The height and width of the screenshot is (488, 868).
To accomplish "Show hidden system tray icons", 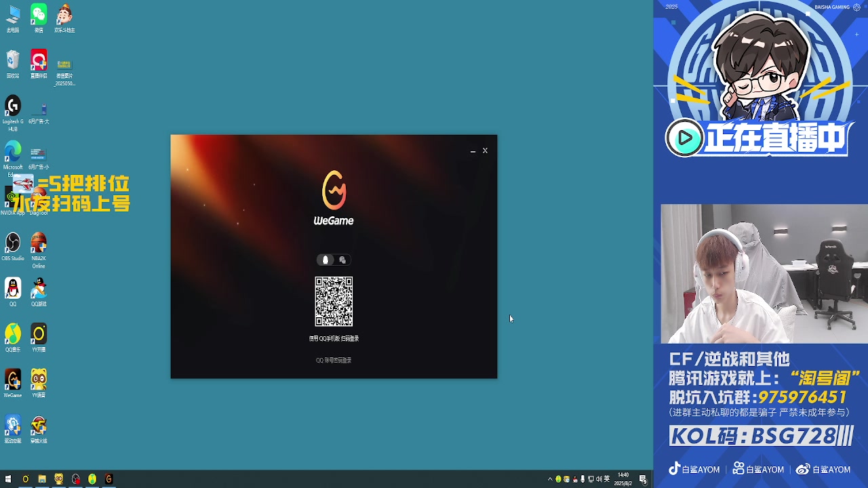I will pos(550,479).
